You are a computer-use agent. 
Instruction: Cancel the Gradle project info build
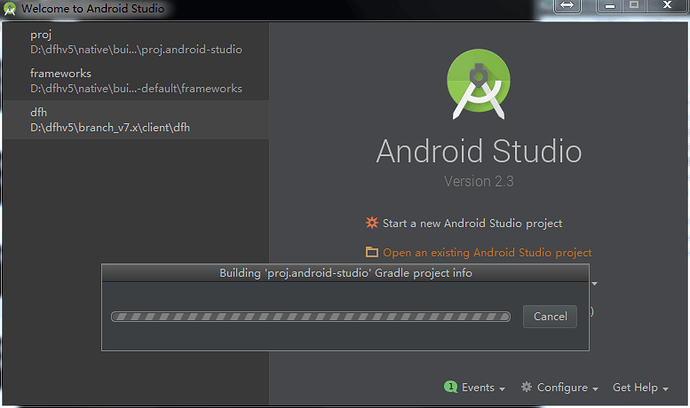pos(550,316)
